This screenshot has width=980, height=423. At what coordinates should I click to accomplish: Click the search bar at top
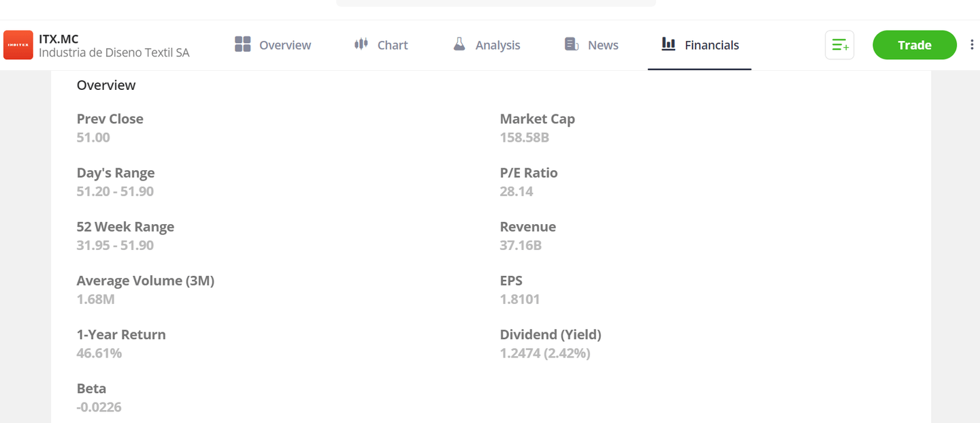(495, 2)
